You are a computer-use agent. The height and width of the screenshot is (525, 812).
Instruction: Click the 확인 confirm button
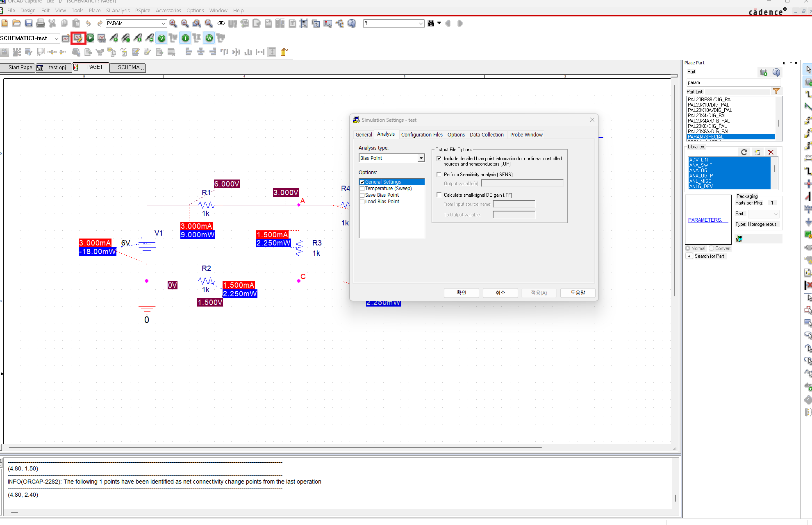(x=461, y=293)
